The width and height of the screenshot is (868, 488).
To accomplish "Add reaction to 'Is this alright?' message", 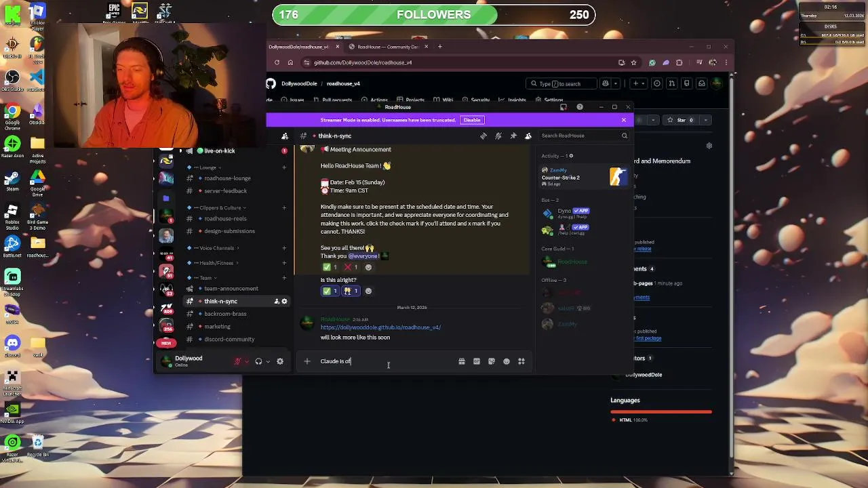I will point(368,291).
